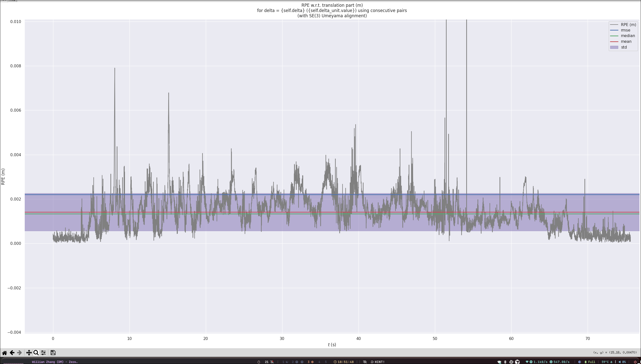
Task: Click the battery Full indicator
Action: (x=590, y=362)
